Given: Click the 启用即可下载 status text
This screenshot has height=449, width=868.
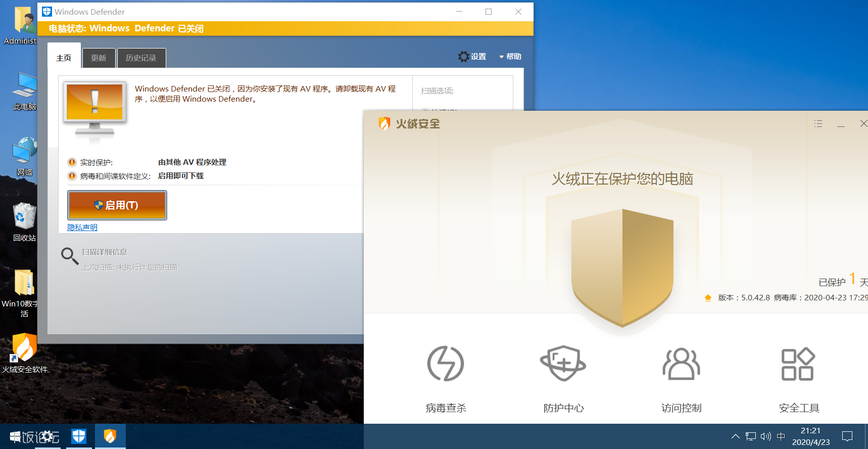Looking at the screenshot, I should coord(181,176).
